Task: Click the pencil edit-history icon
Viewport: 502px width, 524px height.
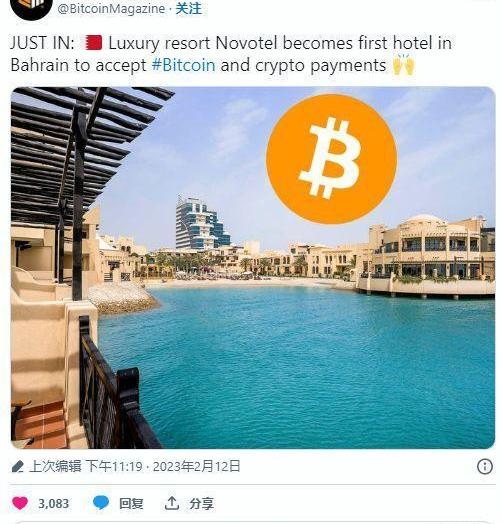Action: (x=17, y=467)
